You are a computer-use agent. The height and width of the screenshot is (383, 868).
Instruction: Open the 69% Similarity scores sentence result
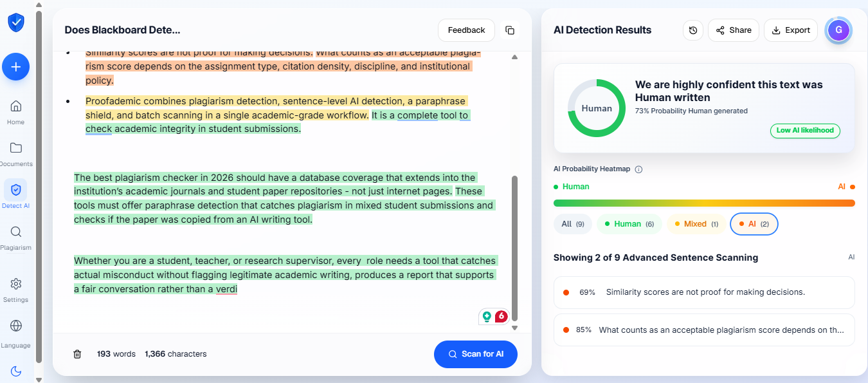(704, 292)
